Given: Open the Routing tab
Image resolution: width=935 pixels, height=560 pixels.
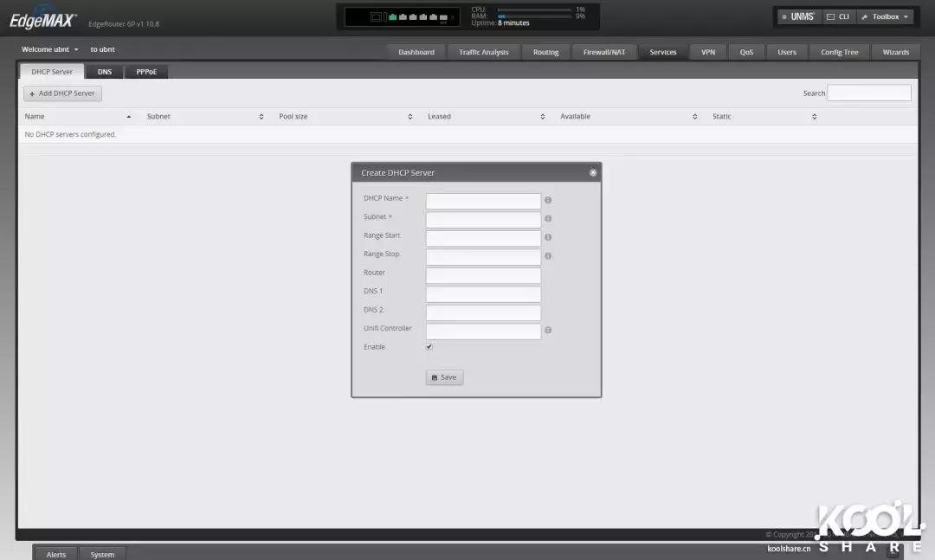Looking at the screenshot, I should 545,52.
